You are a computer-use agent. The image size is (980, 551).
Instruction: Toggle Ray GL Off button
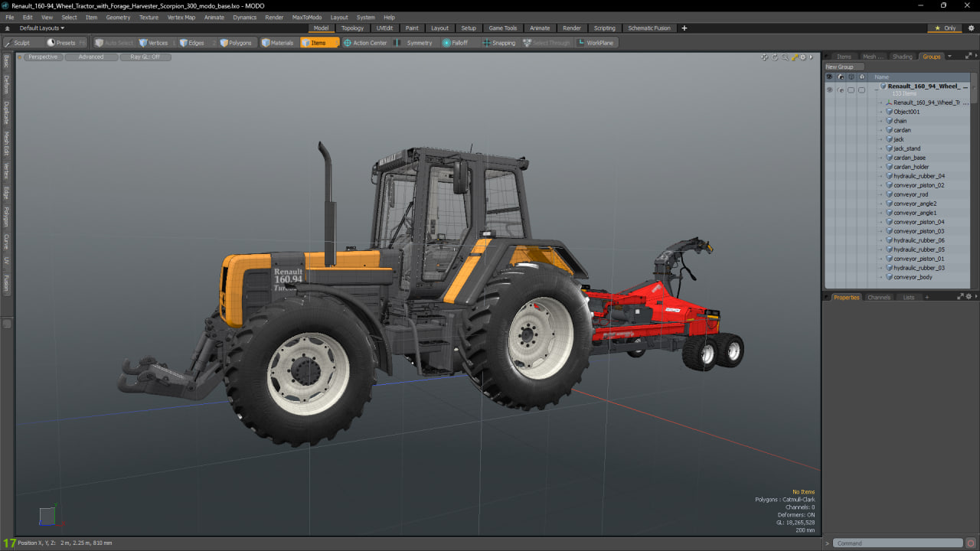(x=145, y=57)
